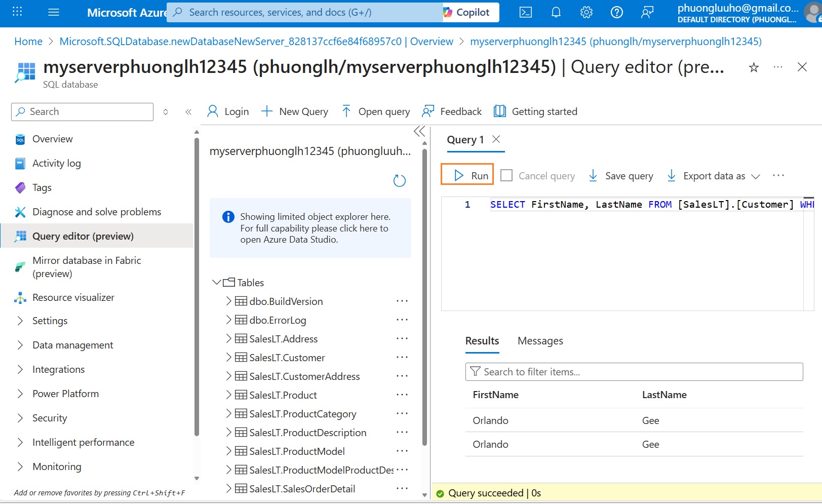This screenshot has width=822, height=504.
Task: Click the Search to filter items field
Action: (634, 372)
